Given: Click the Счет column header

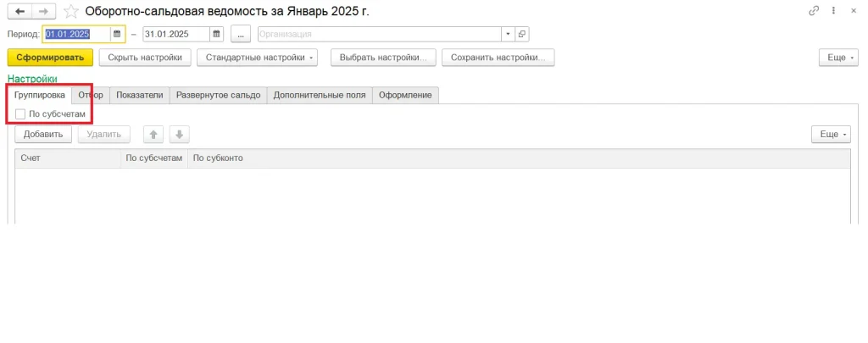Looking at the screenshot, I should pyautogui.click(x=68, y=158).
